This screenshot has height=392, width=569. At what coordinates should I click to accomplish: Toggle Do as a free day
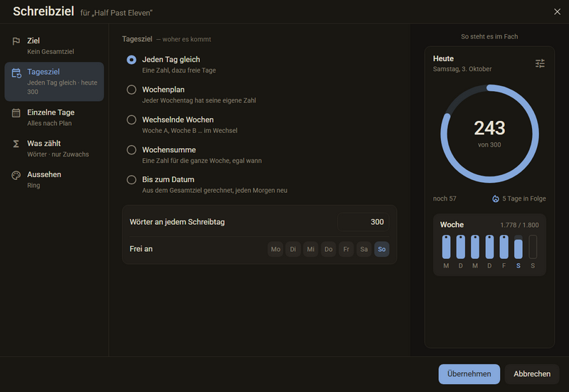329,249
